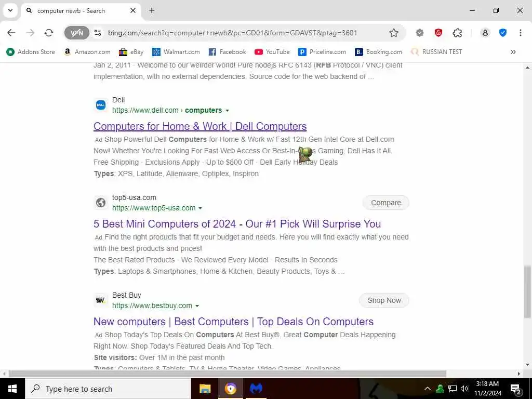Open the Facebook bookmark
Image resolution: width=532 pixels, height=399 pixels.
coord(228,52)
